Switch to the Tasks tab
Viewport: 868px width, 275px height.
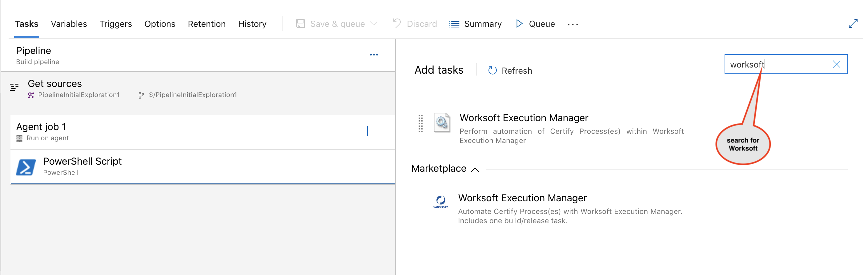(x=26, y=24)
